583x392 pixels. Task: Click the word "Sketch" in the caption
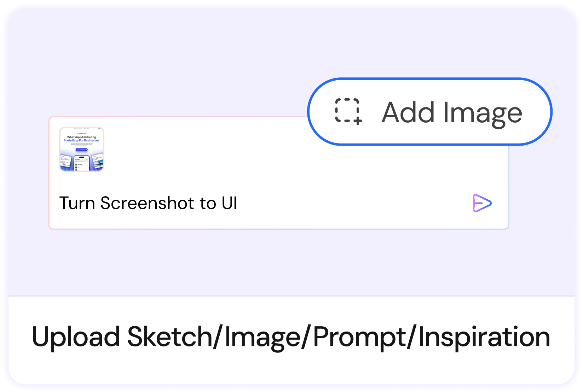(x=170, y=337)
